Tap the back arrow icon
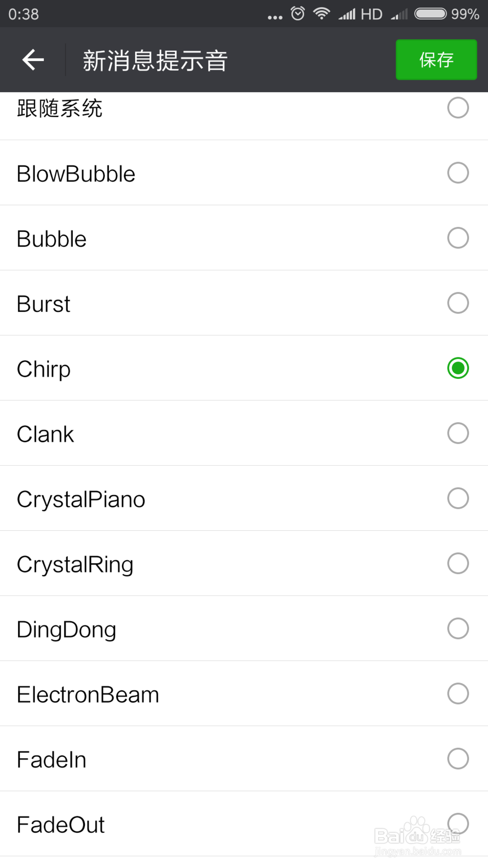 tap(33, 60)
